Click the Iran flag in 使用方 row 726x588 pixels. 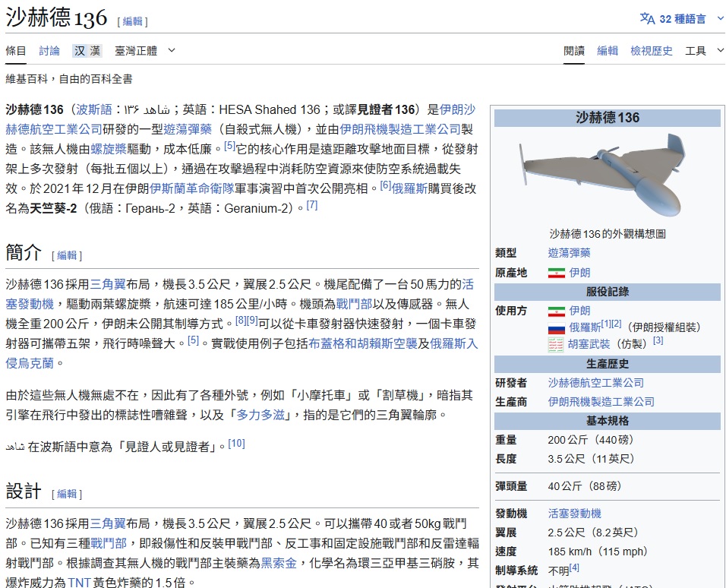(x=556, y=311)
